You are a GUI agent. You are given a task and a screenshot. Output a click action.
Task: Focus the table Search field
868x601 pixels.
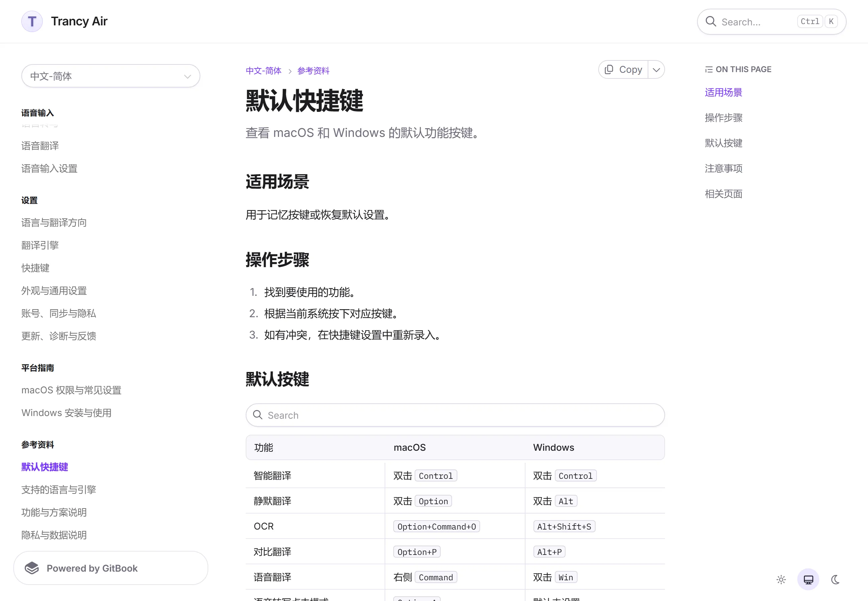coord(455,415)
